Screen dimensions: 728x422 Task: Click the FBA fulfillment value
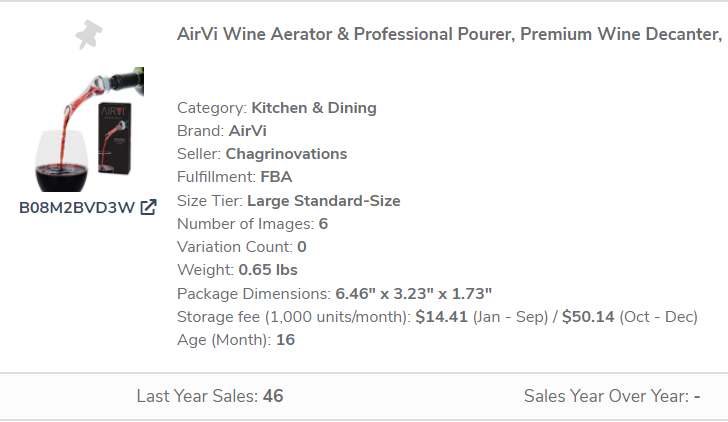[276, 177]
